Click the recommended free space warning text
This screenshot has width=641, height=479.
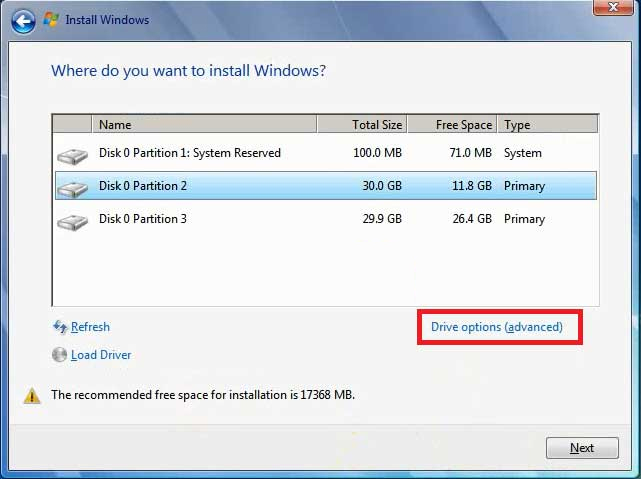[203, 395]
